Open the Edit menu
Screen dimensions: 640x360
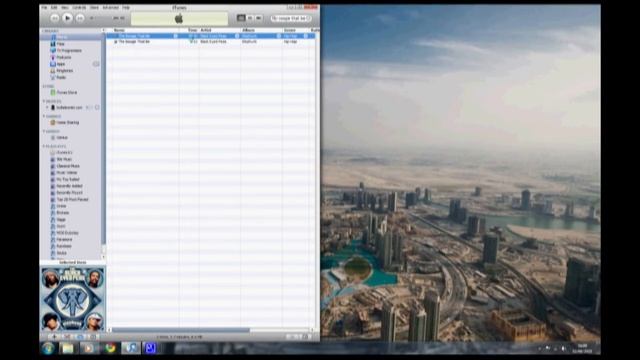click(54, 7)
